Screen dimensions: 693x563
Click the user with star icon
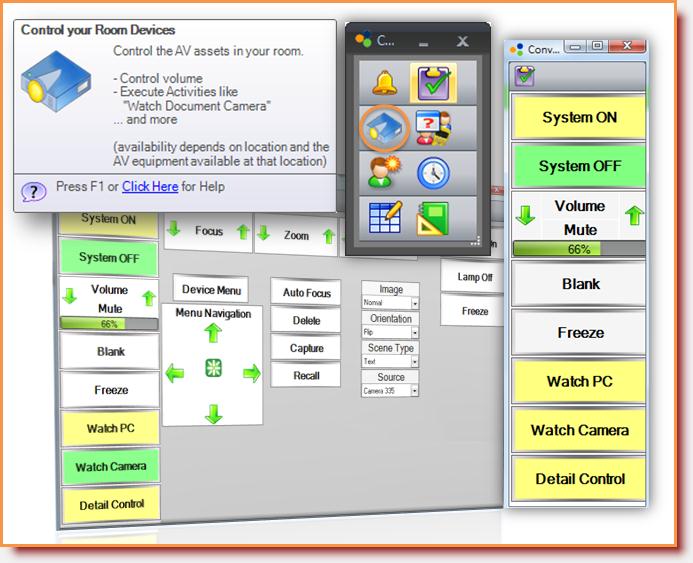click(x=384, y=172)
